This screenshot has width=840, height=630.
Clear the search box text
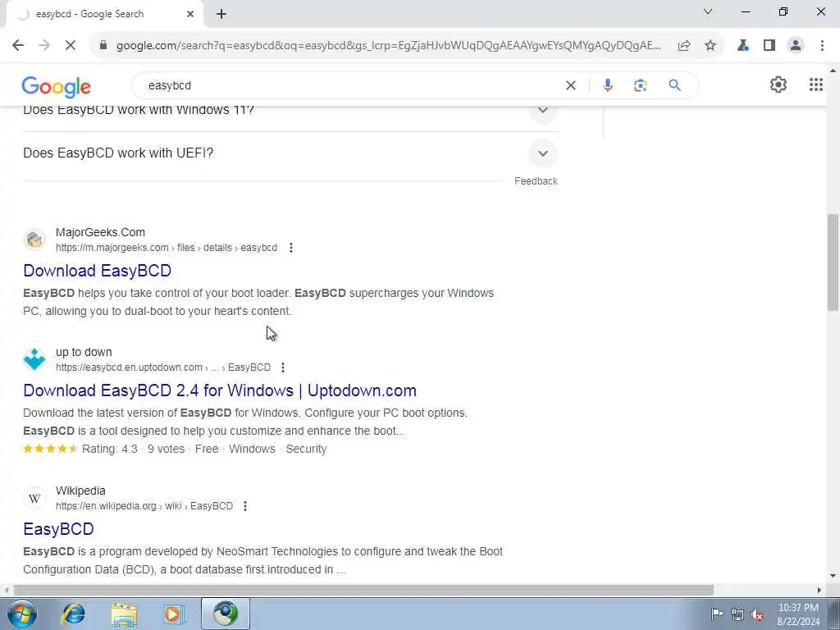tap(571, 85)
